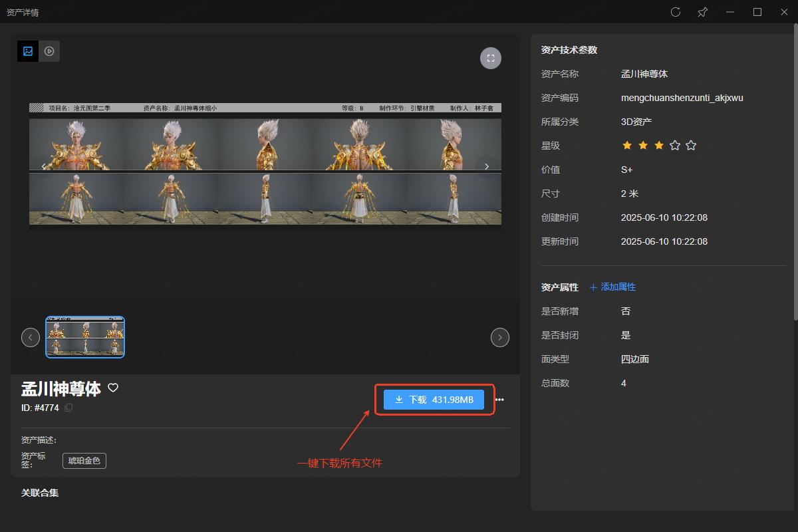Pin the asset details window
The image size is (798, 532).
coord(702,12)
